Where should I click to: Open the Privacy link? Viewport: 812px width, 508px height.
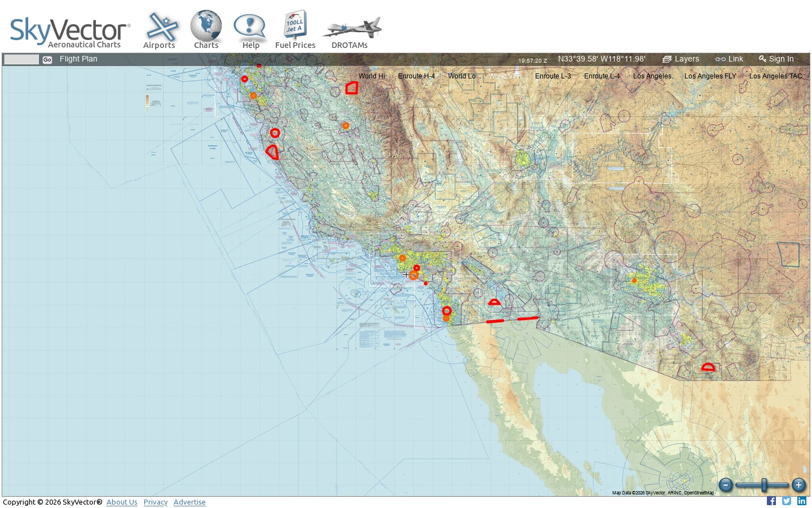point(156,502)
